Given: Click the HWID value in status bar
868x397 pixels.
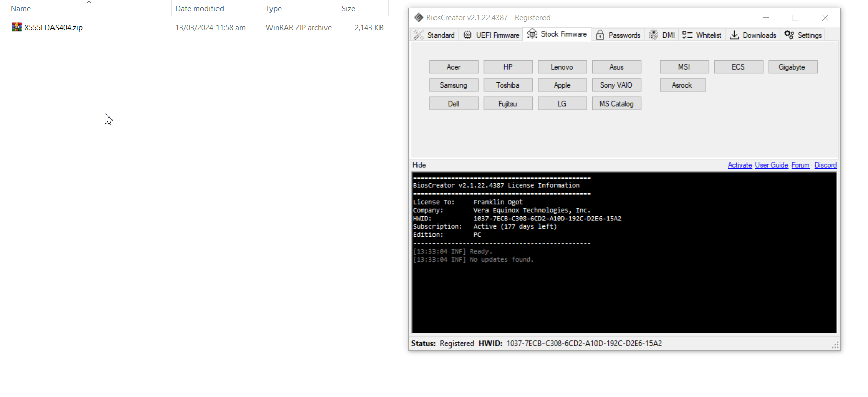Looking at the screenshot, I should 584,343.
